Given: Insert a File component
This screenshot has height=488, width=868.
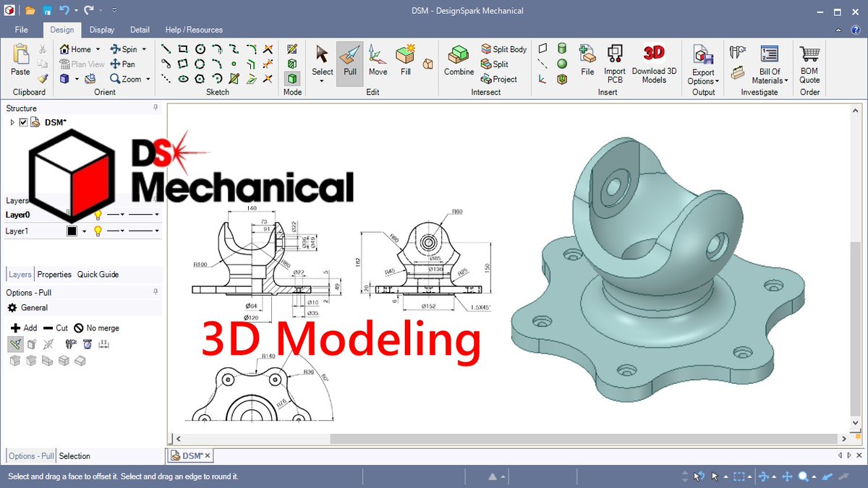Looking at the screenshot, I should [587, 60].
